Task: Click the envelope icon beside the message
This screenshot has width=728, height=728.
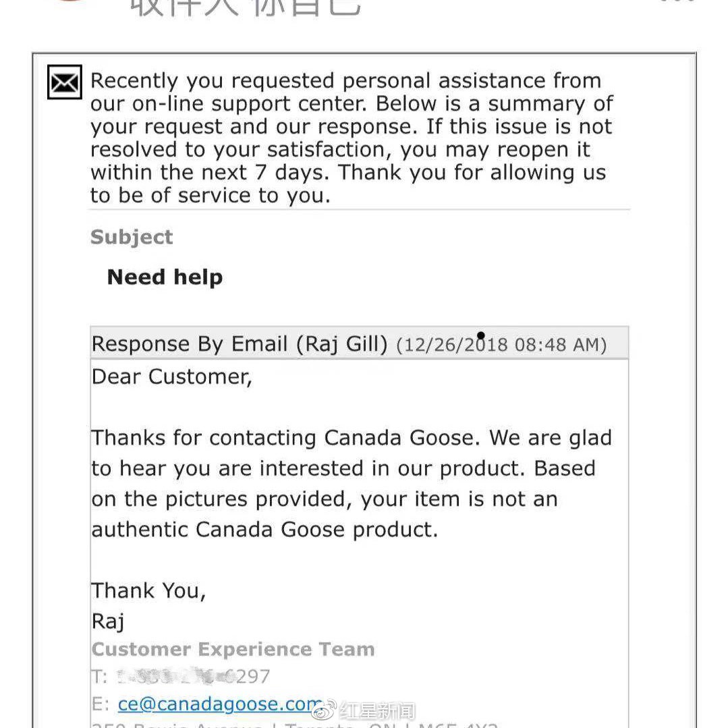Action: [65, 82]
